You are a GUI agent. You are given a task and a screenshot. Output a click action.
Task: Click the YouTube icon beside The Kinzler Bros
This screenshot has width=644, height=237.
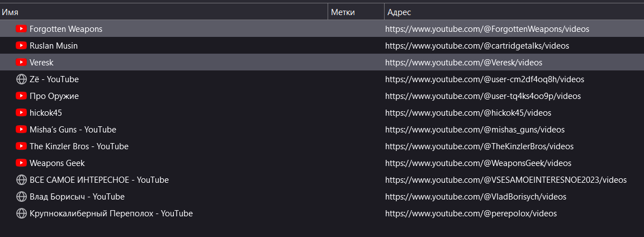(21, 146)
